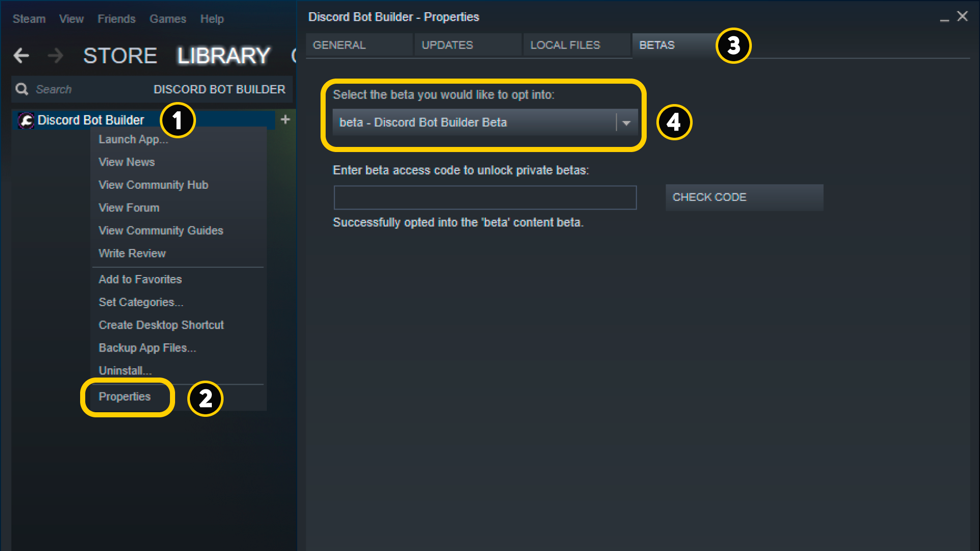Click the beta access code input field
The image size is (980, 551).
click(484, 197)
